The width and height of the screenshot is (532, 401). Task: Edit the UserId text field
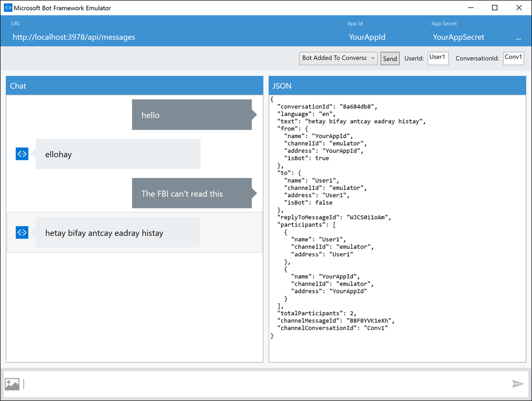pos(438,58)
